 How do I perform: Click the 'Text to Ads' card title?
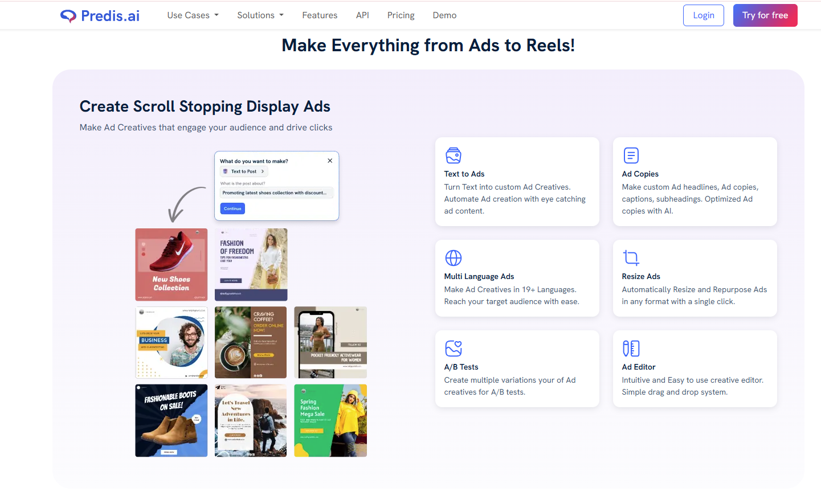pyautogui.click(x=464, y=174)
